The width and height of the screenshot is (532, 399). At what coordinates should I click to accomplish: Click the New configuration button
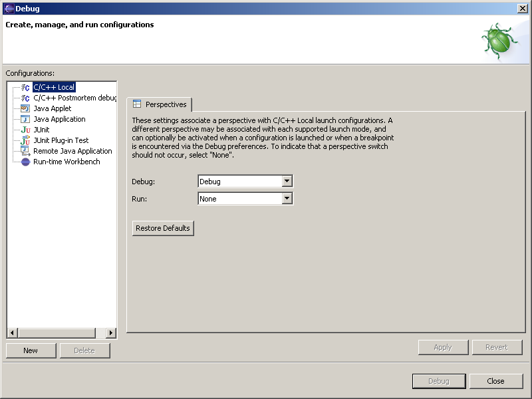click(31, 350)
